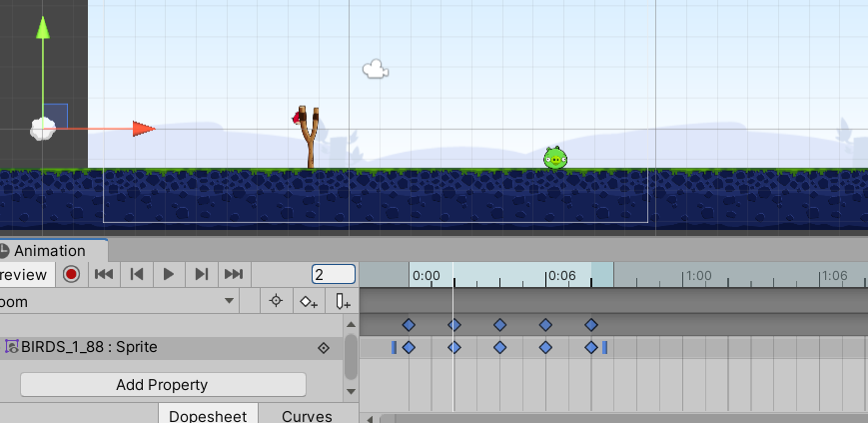The height and width of the screenshot is (423, 868).
Task: Select third summary keyframe in top row
Action: pyautogui.click(x=499, y=325)
